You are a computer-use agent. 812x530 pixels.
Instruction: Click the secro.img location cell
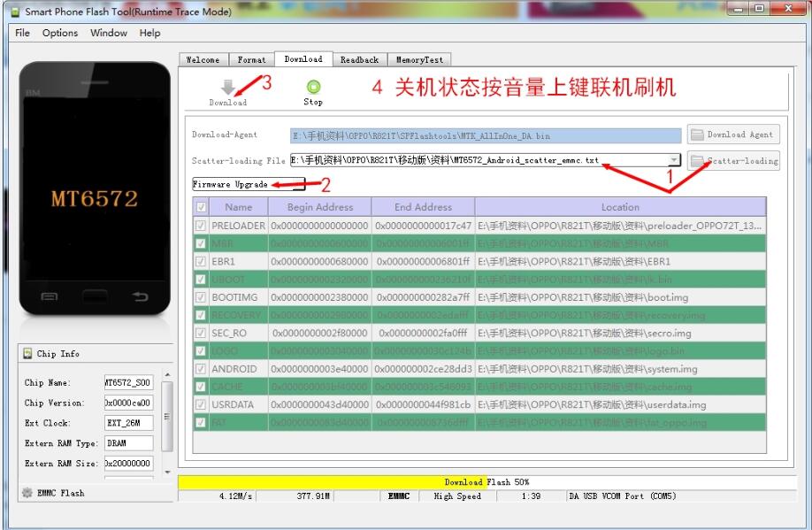pyautogui.click(x=620, y=333)
